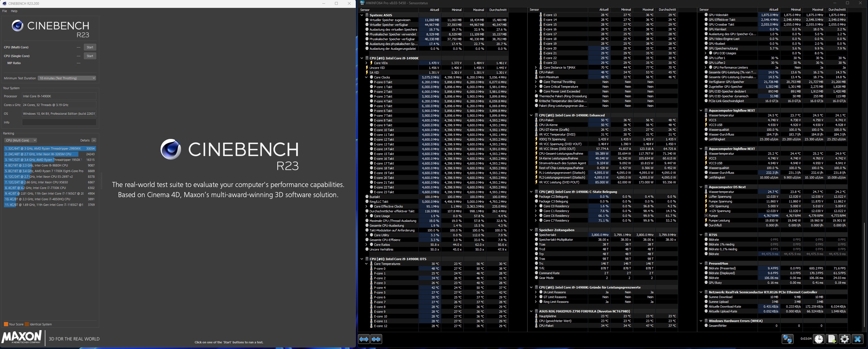Click the expand columns arrows button in HWiNFO
Viewport: 868px width, 349px height.
pyautogui.click(x=364, y=339)
